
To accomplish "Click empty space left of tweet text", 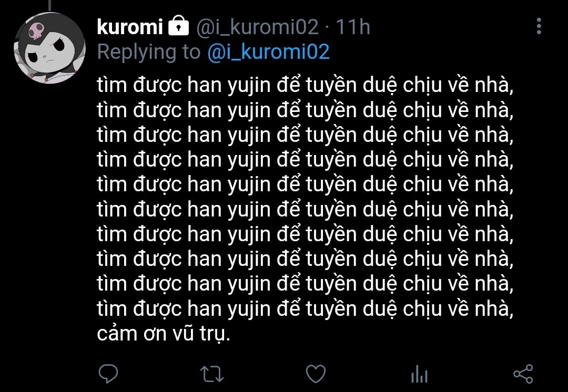I will tap(49, 217).
